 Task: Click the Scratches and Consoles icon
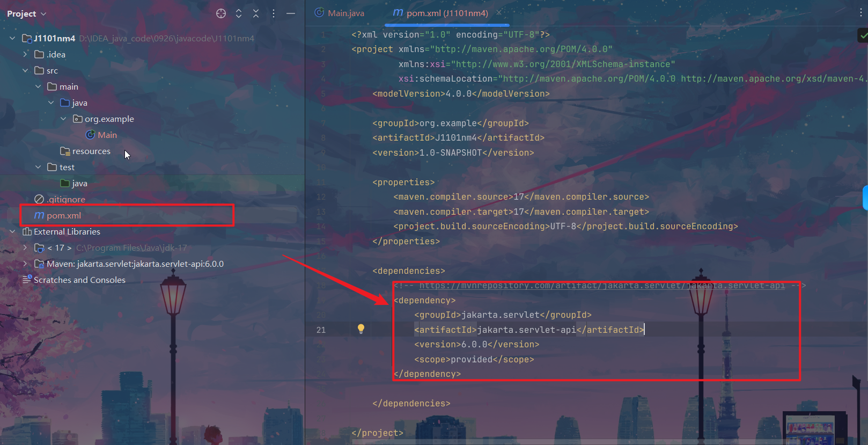[x=27, y=279]
